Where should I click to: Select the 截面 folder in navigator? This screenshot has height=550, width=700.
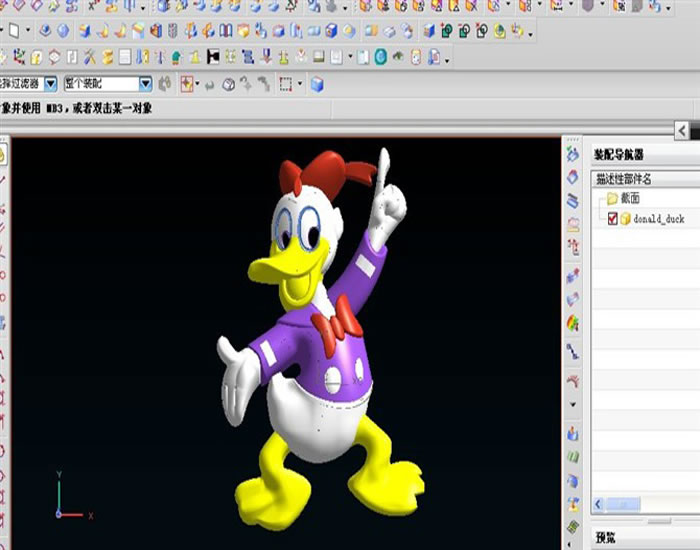pos(630,199)
